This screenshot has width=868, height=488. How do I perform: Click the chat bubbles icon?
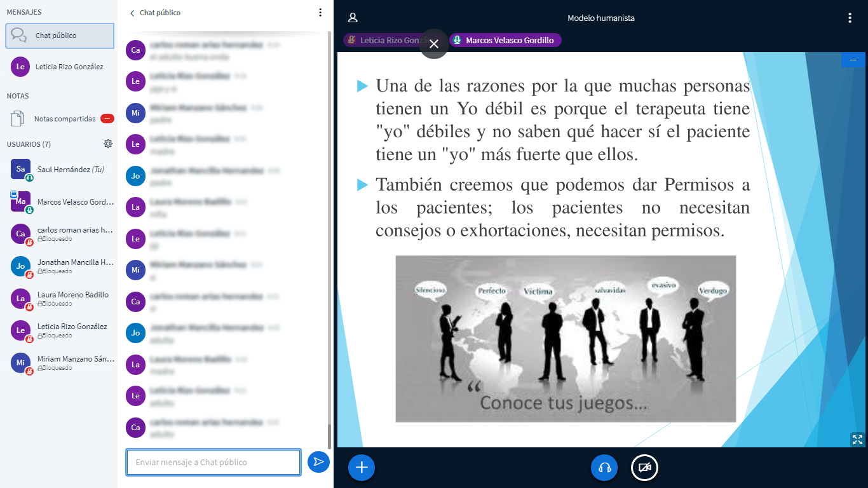19,36
